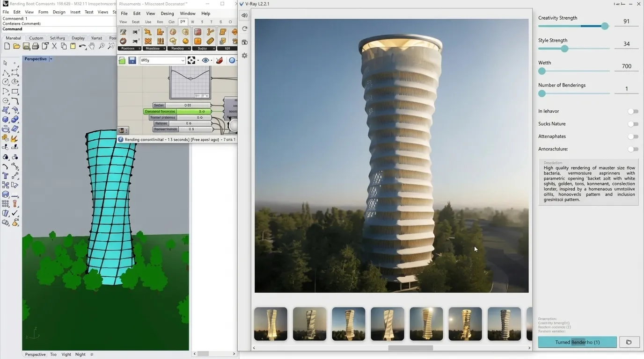Click the speaker icon in V-Ray sidebar
644x359 pixels.
(244, 15)
